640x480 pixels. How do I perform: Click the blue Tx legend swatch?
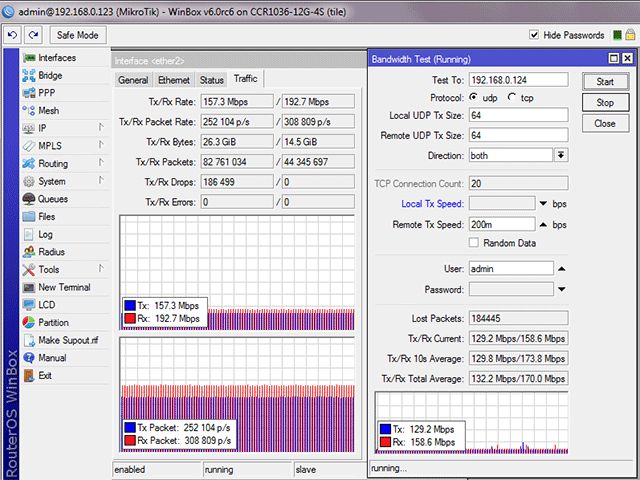point(129,304)
